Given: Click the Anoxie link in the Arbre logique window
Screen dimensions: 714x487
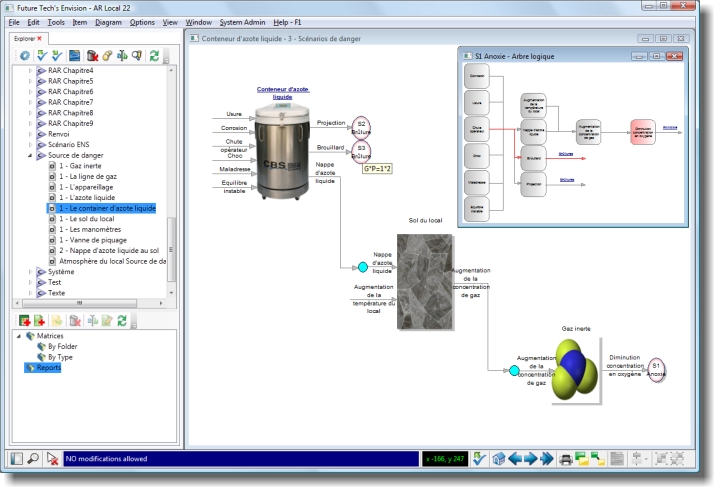Looking at the screenshot, I should pyautogui.click(x=669, y=128).
